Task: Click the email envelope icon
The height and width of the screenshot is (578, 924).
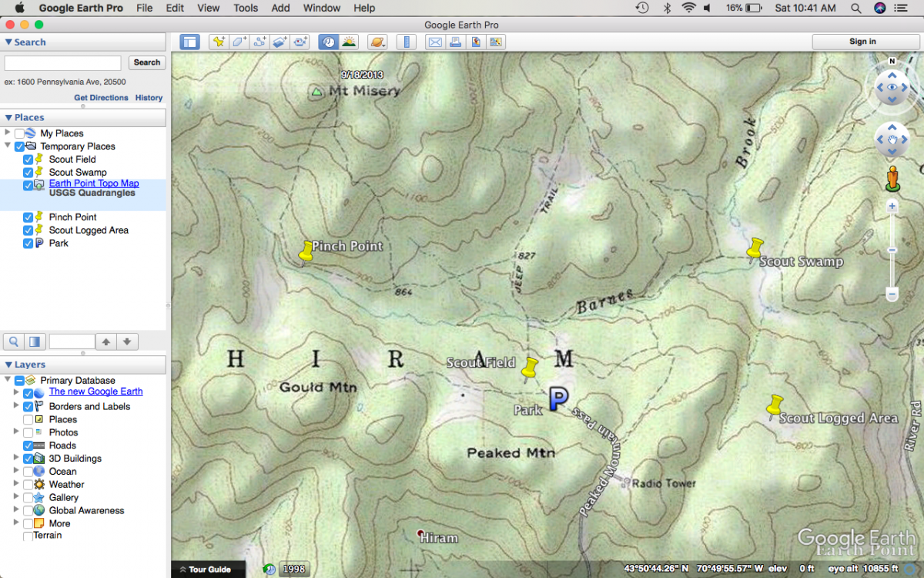Action: coord(435,42)
